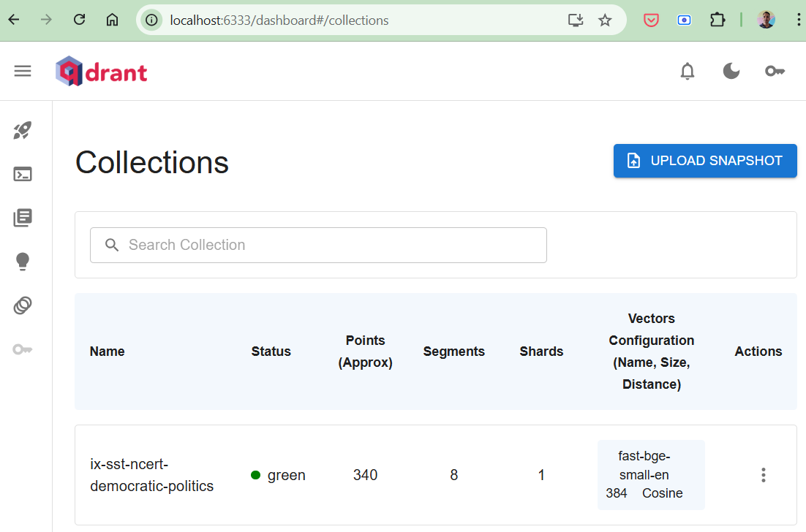Open the ix-sst-ncert-democratic-politics collection
Viewport: 806px width, 532px height.
[x=151, y=474]
